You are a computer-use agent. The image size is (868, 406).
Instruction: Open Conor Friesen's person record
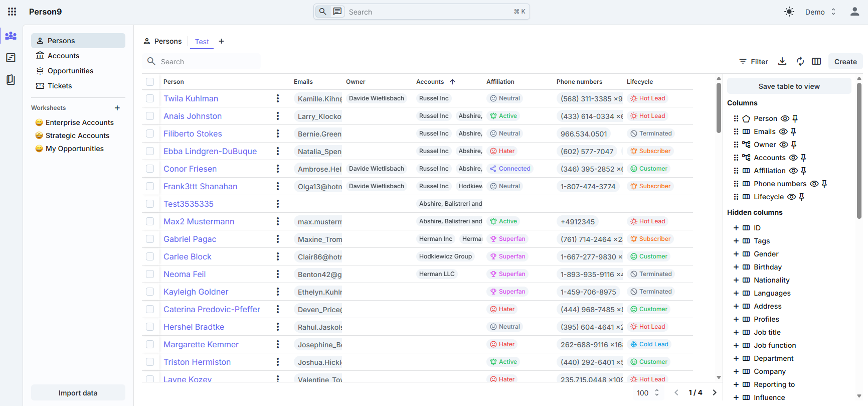point(190,169)
